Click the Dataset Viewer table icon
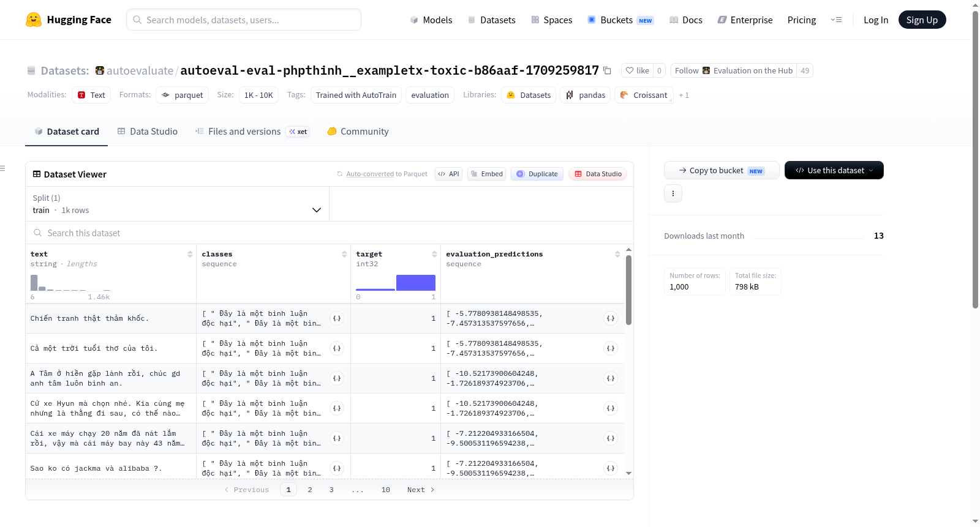This screenshot has width=980, height=527. [x=37, y=174]
